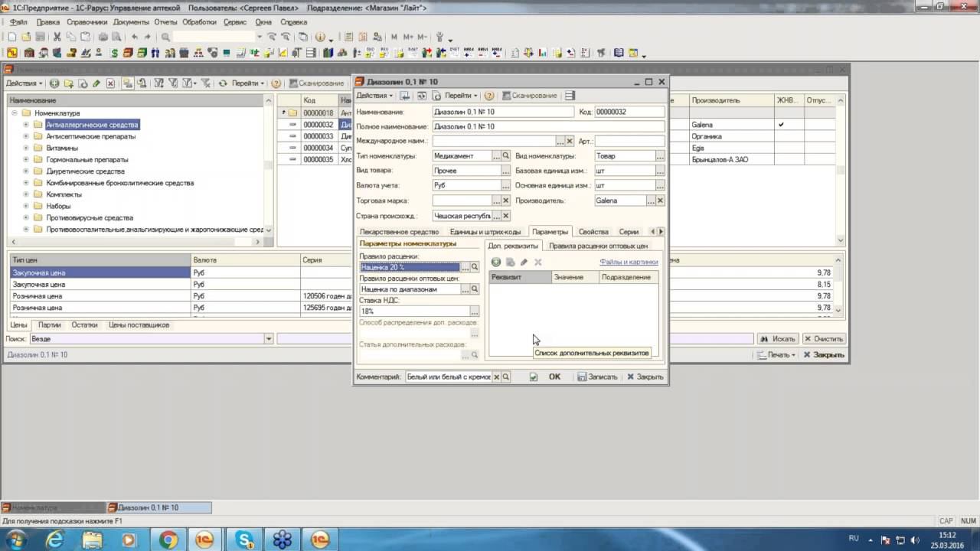Open the Справочники menu

[x=87, y=22]
